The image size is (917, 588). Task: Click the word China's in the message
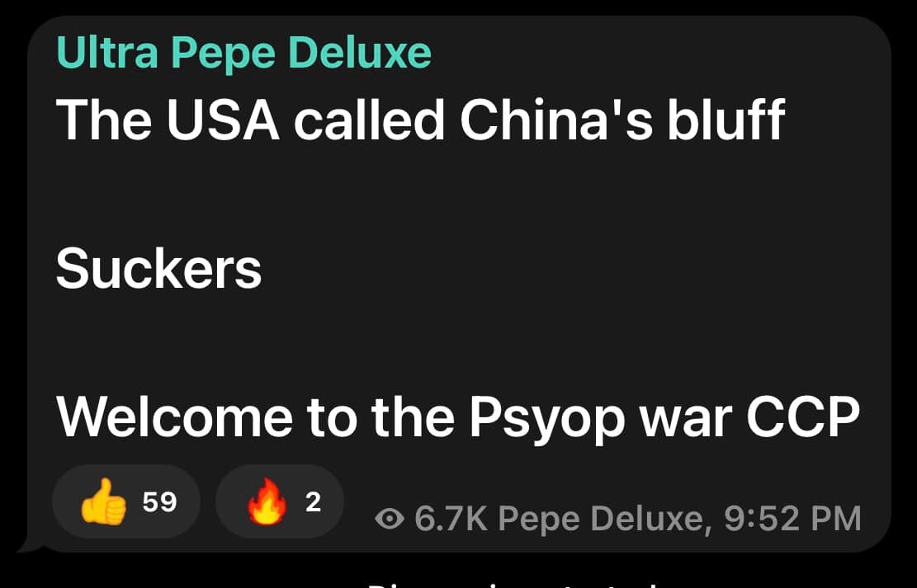click(x=556, y=120)
